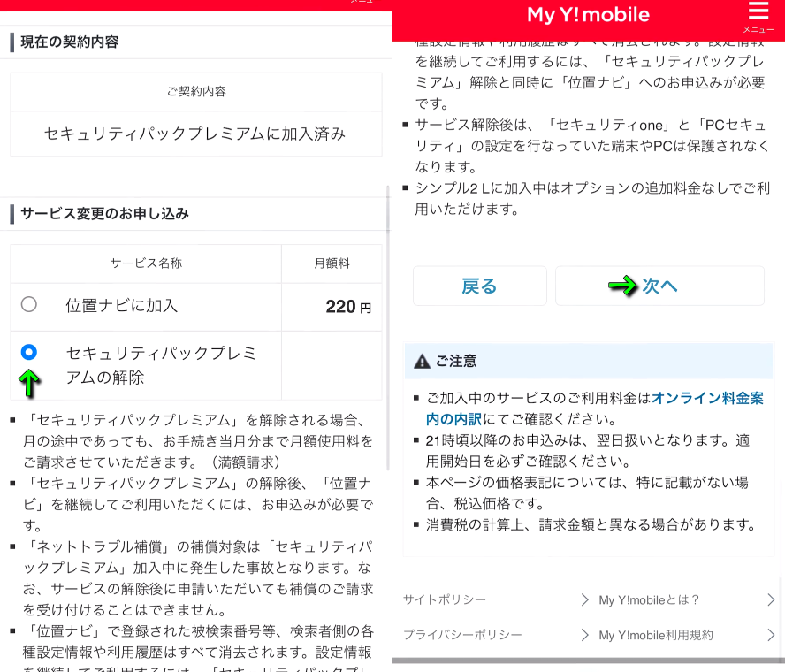Click the 「ネットトラブル補償」の補償対象 note text
This screenshot has height=672, width=785.
click(198, 578)
